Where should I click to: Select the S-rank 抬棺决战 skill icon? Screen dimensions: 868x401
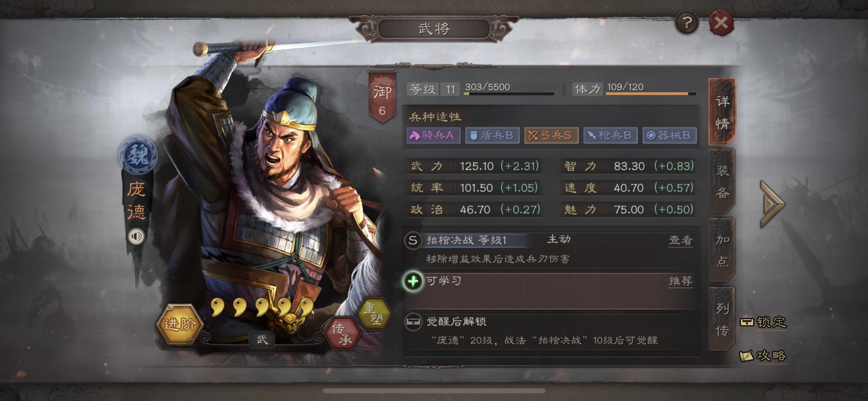point(413,240)
